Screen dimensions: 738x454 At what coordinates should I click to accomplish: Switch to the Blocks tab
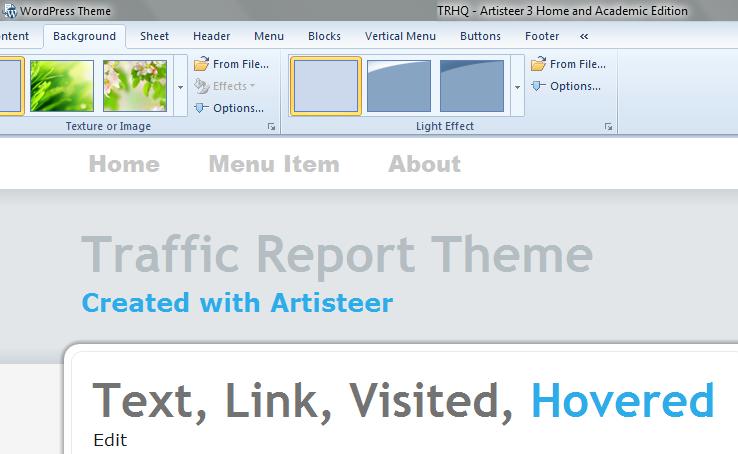(324, 36)
